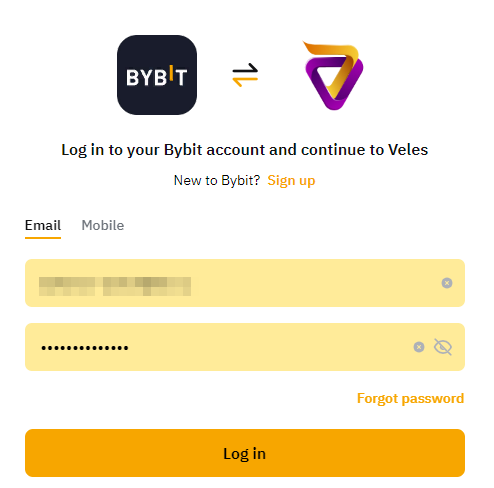This screenshot has height=488, width=494.
Task: Clear the password field with its x icon
Action: (x=419, y=347)
